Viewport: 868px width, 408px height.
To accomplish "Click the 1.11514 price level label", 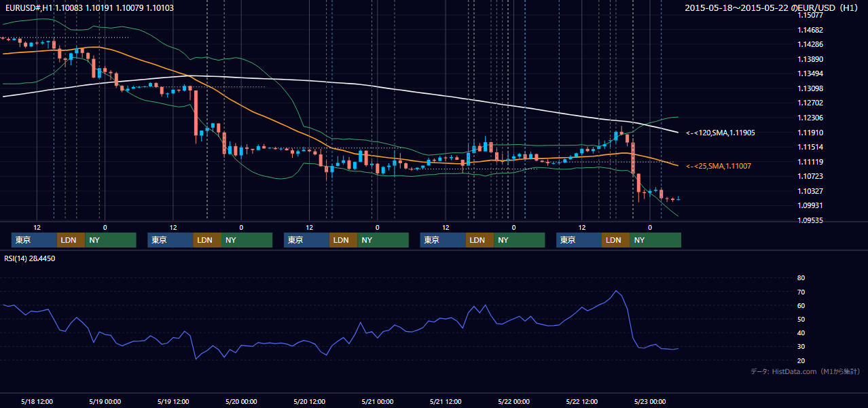I will pyautogui.click(x=810, y=147).
